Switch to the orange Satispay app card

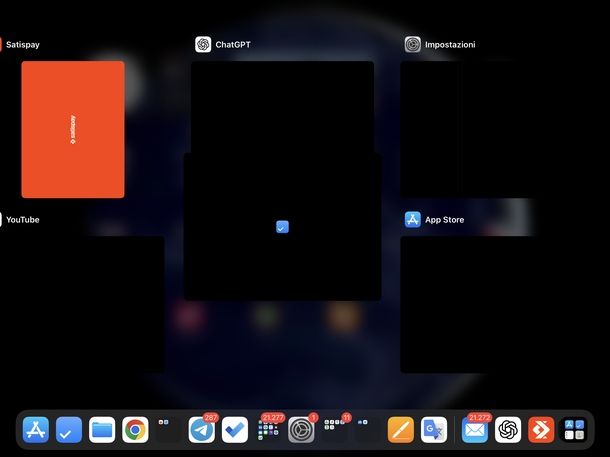coord(73,129)
